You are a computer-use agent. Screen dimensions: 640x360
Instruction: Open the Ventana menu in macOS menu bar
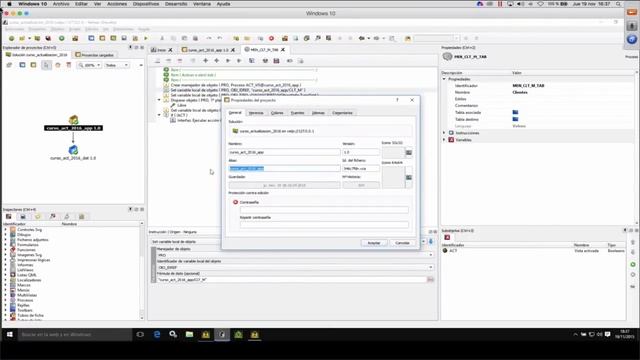202,4
